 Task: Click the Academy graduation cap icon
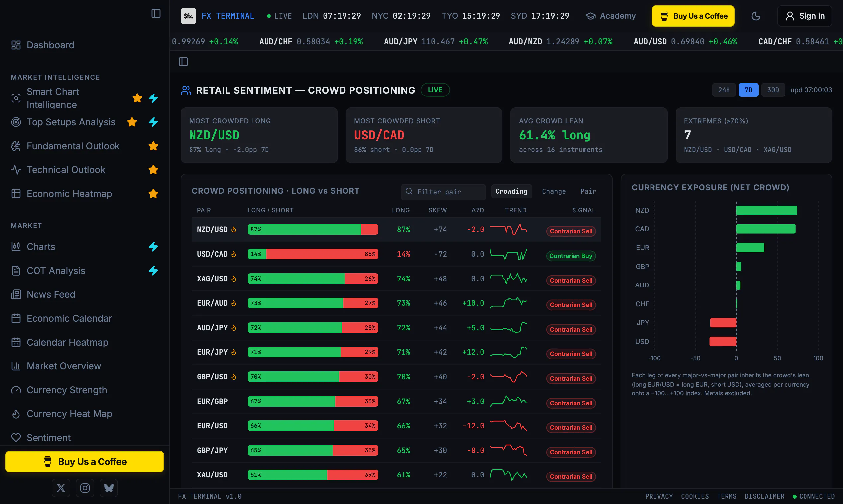coord(591,16)
